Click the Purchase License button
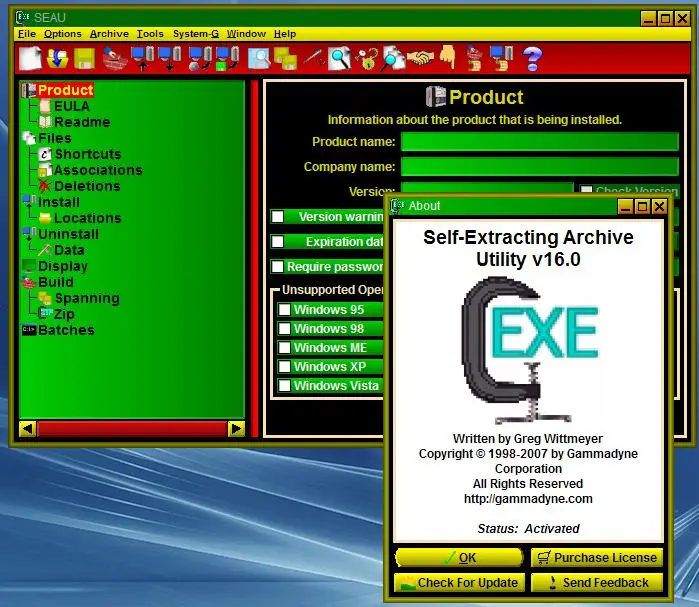 tap(597, 558)
